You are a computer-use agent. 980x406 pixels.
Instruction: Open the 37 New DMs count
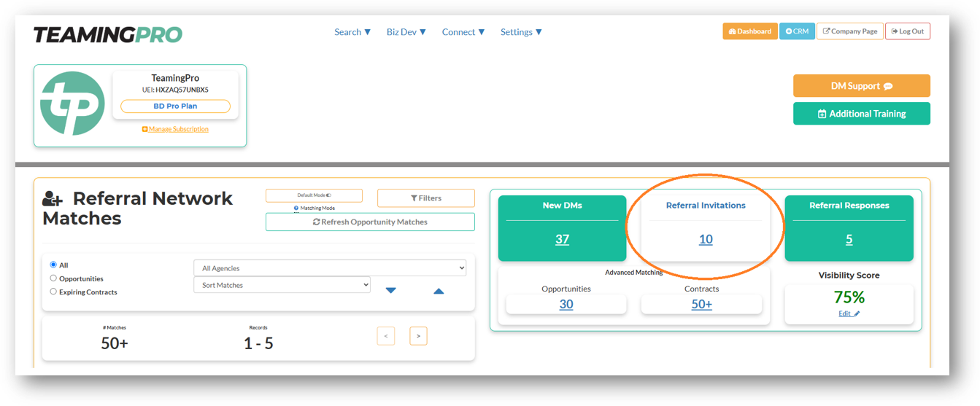(x=562, y=239)
